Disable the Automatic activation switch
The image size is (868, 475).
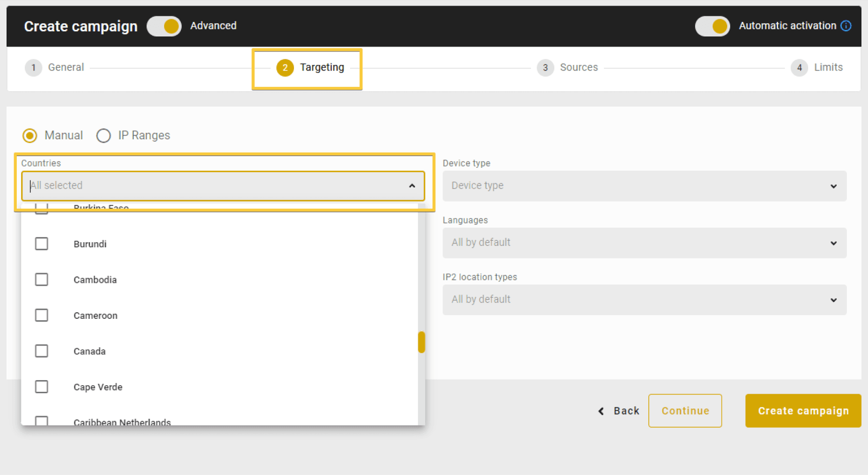[x=712, y=26]
